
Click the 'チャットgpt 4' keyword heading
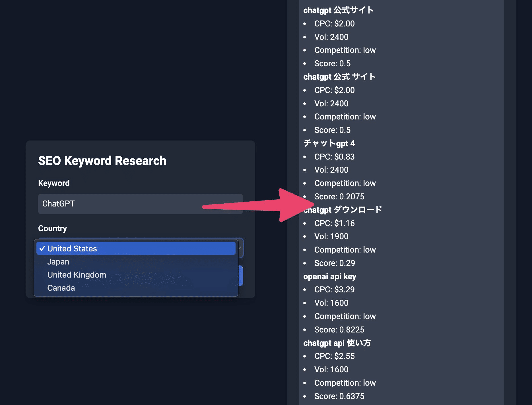point(329,143)
